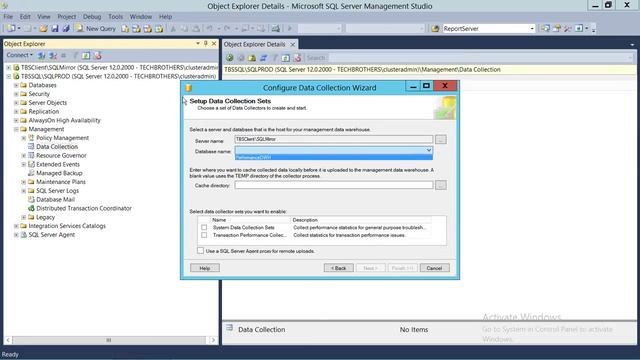Click the Data Collection icon in tree
Viewport: 640px width, 360px height.
click(x=31, y=147)
